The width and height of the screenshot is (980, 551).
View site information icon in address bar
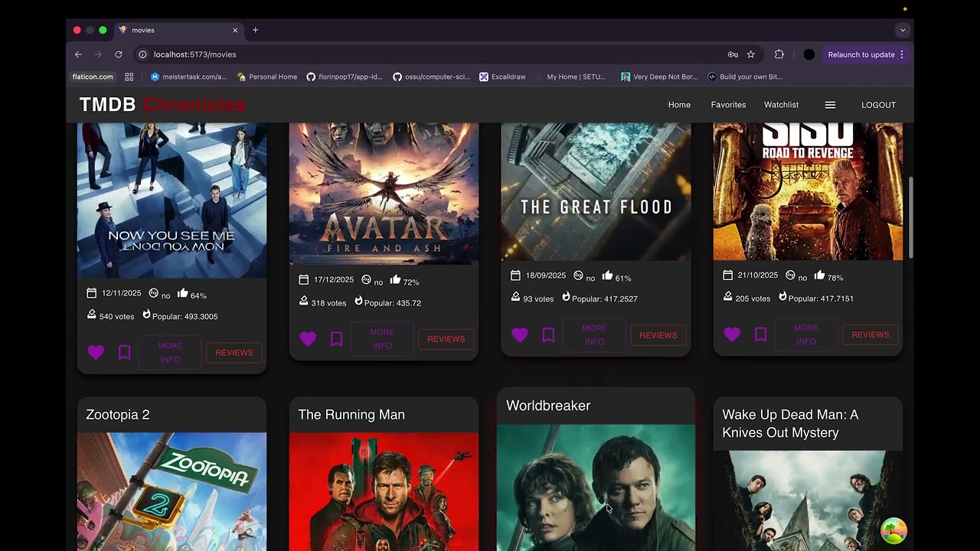coord(142,54)
